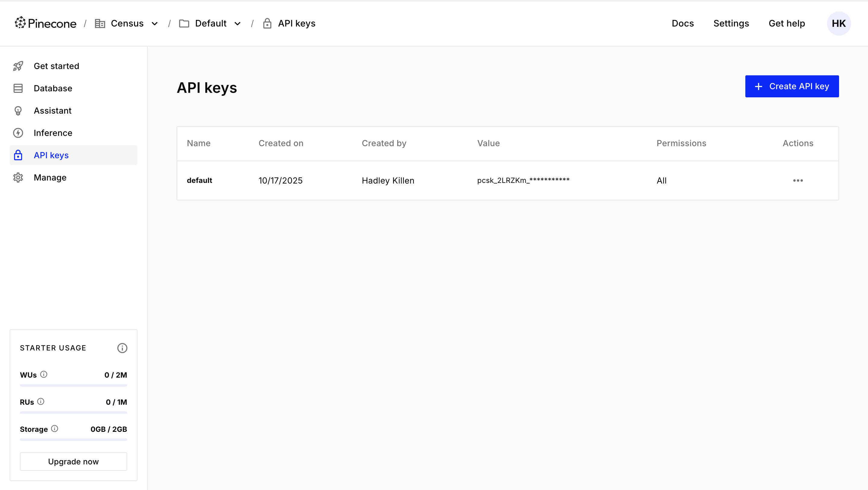Open the Docs link
Image resolution: width=868 pixels, height=490 pixels.
683,23
